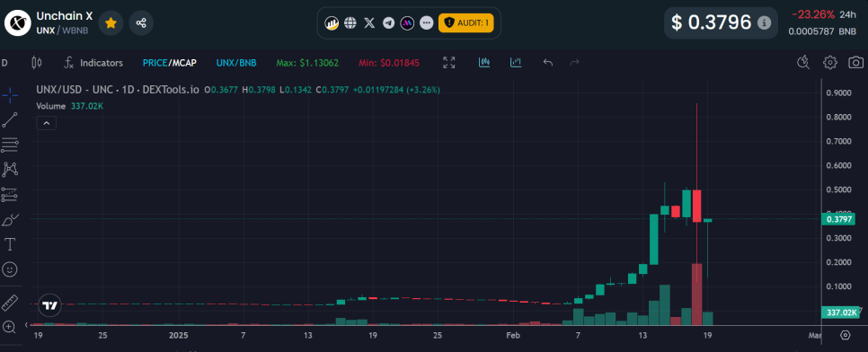Select the trend line tool
This screenshot has height=352, width=868.
(10, 120)
